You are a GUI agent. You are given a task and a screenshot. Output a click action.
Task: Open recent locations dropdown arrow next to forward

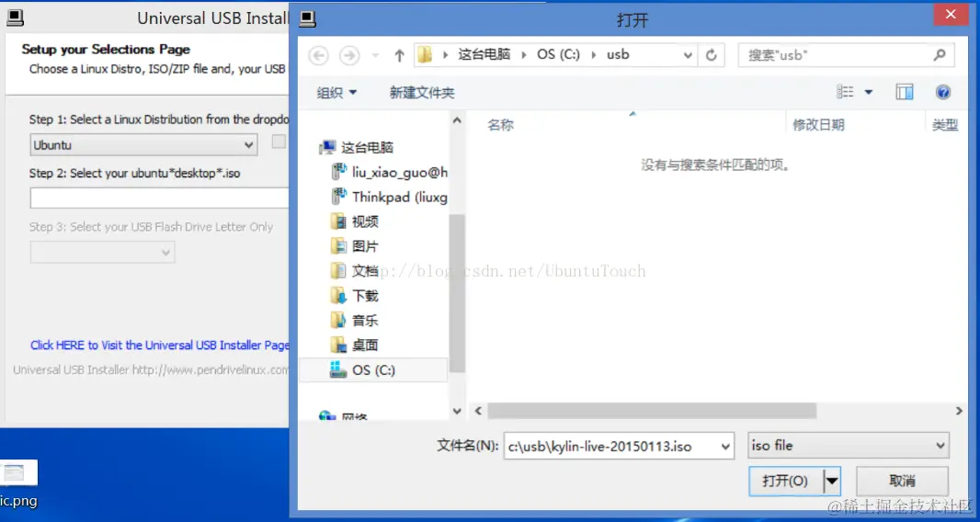tap(376, 56)
